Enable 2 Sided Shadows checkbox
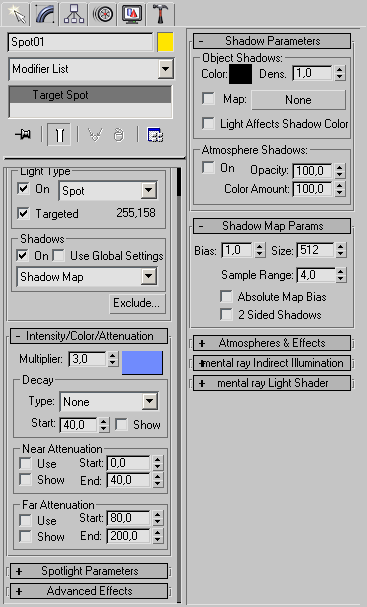The height and width of the screenshot is (607, 367). [226, 314]
